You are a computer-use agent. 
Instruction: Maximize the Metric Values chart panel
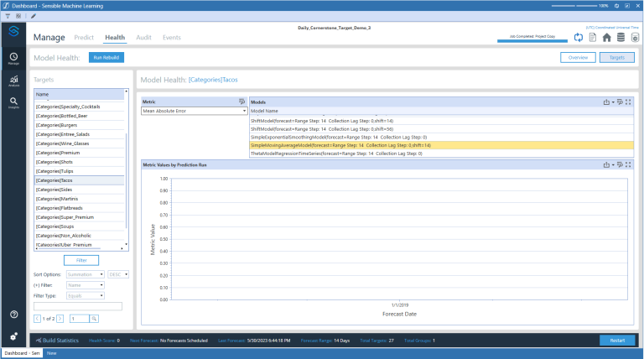[x=628, y=164]
